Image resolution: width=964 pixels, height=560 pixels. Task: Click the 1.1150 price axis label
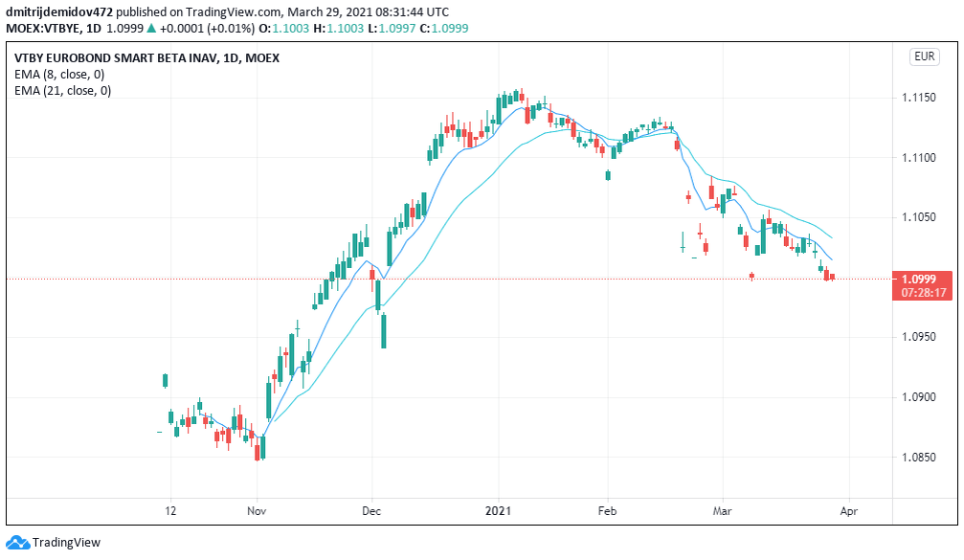[918, 98]
